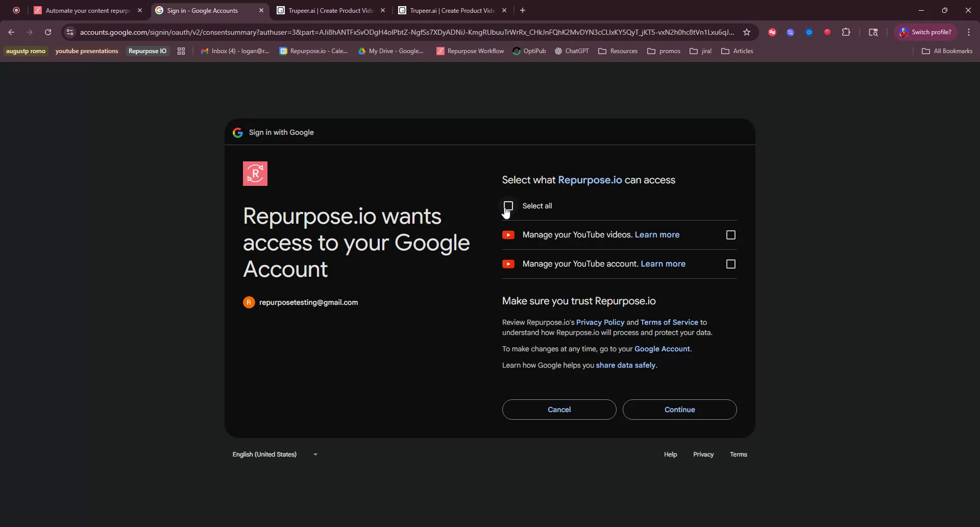Enable Manage your YouTube videos permission

tap(730, 235)
